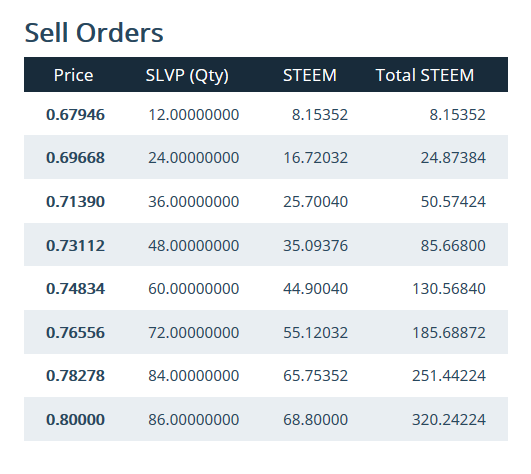Click total STEEM value 320.24224
The image size is (531, 474).
click(449, 419)
